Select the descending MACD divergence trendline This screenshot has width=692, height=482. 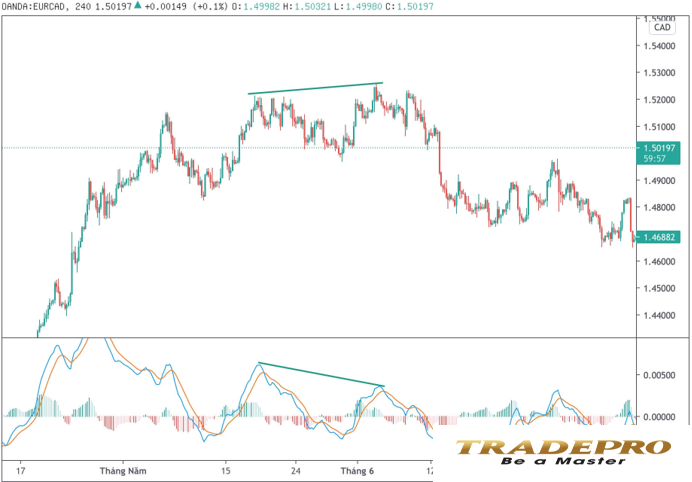coord(321,374)
